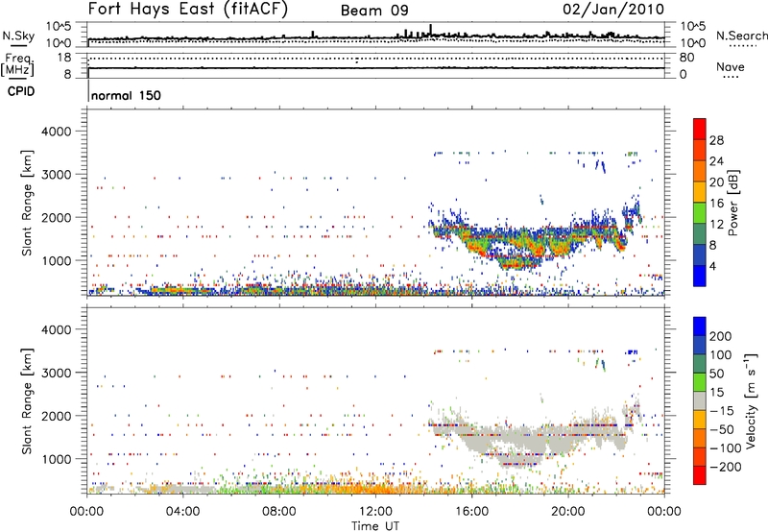Screen dimensions: 768x532
Task: Click the '08:00' time tick label
Action: (279, 512)
